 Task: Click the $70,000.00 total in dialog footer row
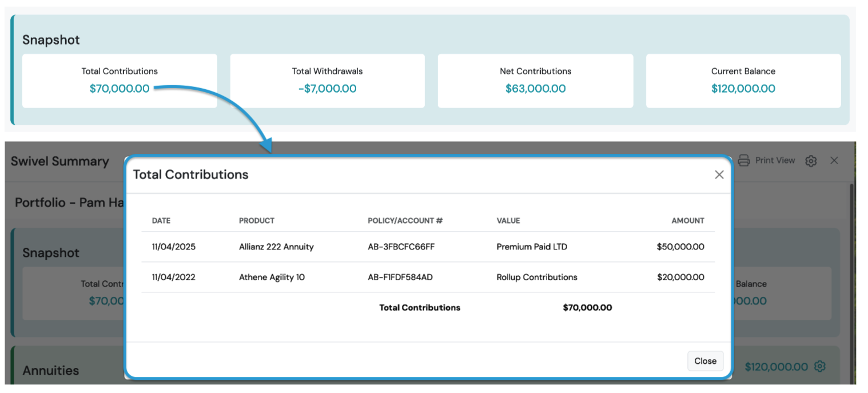tap(587, 308)
